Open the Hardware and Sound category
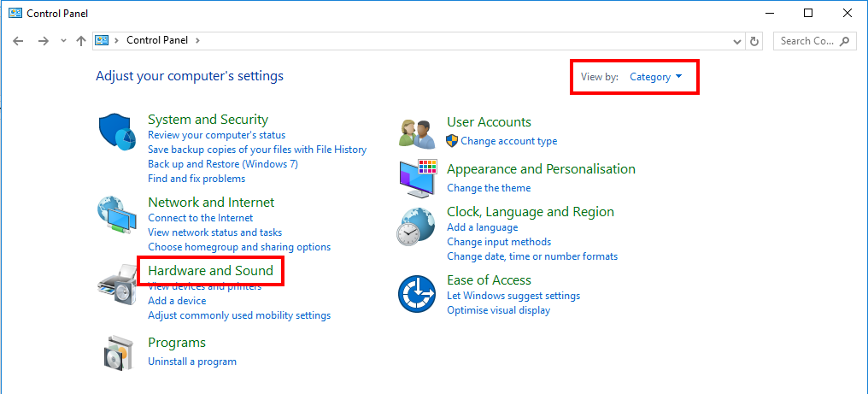The height and width of the screenshot is (394, 868). coord(210,271)
